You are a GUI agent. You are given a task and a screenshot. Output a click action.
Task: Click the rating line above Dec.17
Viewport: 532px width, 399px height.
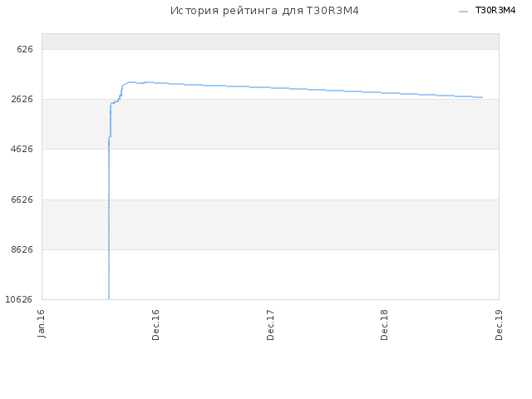click(x=270, y=87)
